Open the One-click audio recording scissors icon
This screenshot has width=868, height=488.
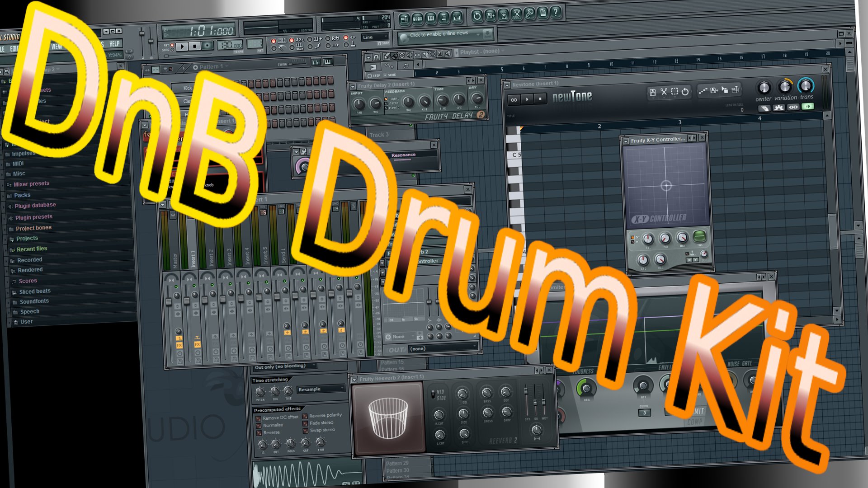(x=517, y=15)
